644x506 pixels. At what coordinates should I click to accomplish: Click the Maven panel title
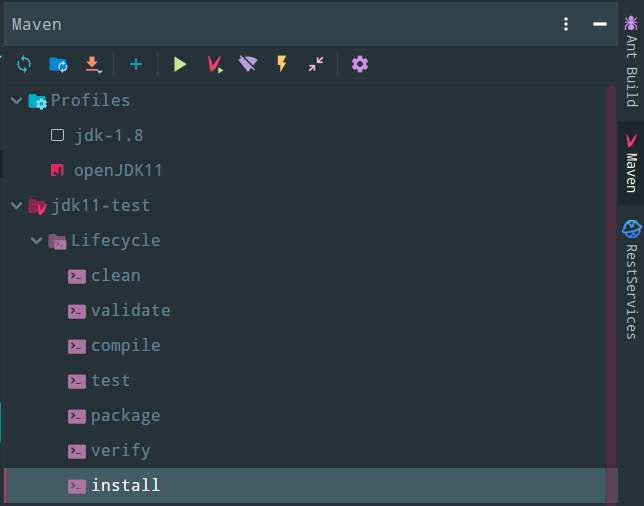[x=37, y=25]
